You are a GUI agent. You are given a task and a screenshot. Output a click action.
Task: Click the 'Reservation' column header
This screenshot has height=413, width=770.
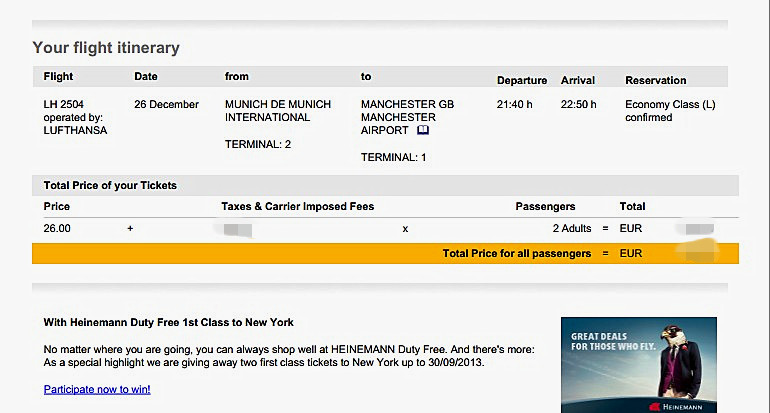(x=655, y=80)
